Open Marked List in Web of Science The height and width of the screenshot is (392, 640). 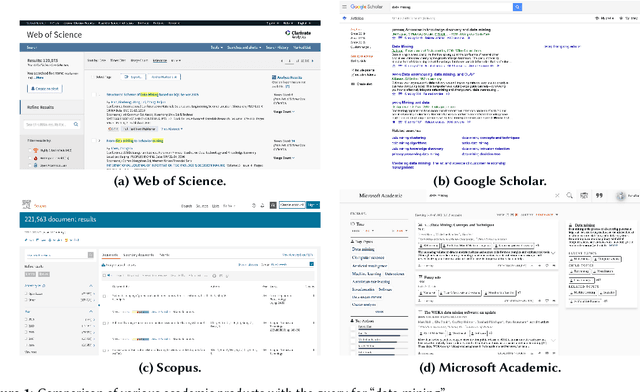tap(302, 47)
